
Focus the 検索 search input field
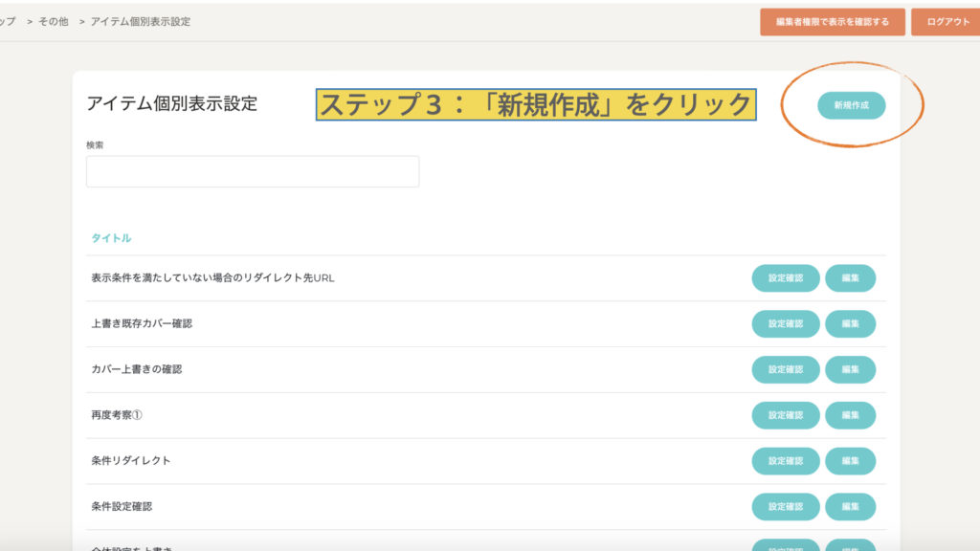pyautogui.click(x=253, y=171)
